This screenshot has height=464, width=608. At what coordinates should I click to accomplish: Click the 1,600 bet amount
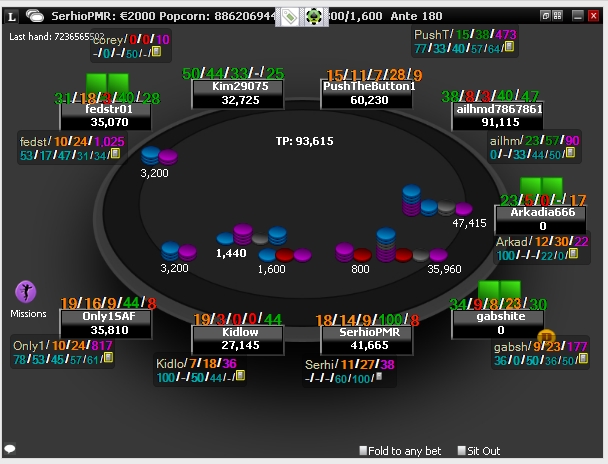[x=271, y=269]
